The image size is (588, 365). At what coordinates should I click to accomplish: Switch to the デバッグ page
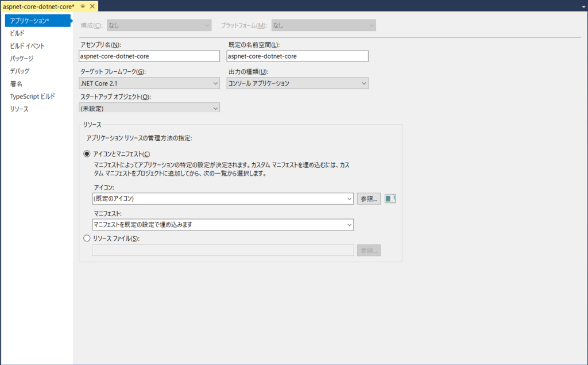(x=20, y=71)
